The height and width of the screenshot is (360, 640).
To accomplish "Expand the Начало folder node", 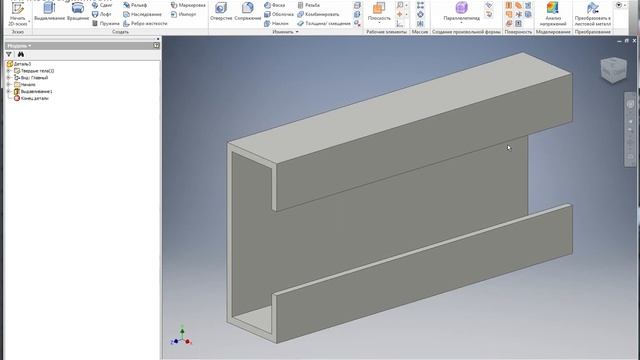I will click(9, 84).
